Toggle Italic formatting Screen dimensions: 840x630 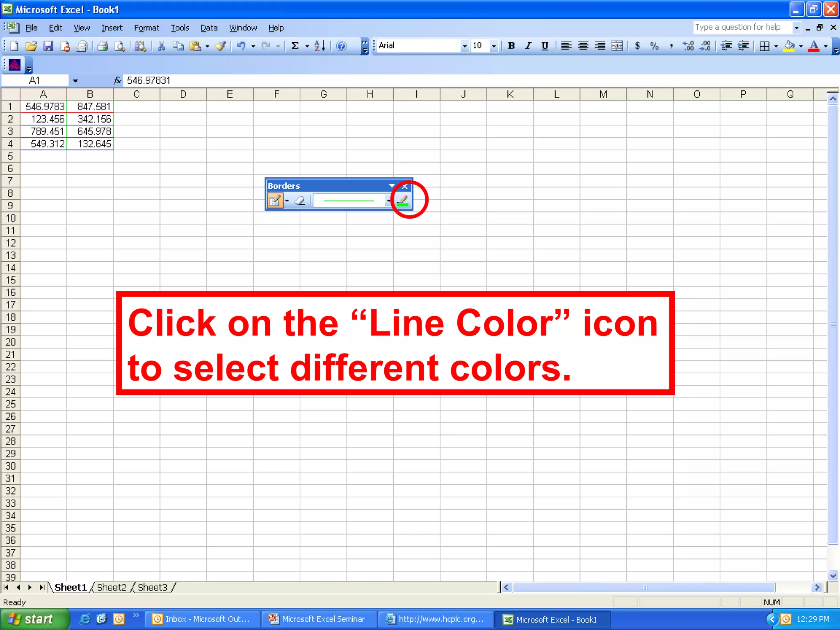[x=528, y=46]
